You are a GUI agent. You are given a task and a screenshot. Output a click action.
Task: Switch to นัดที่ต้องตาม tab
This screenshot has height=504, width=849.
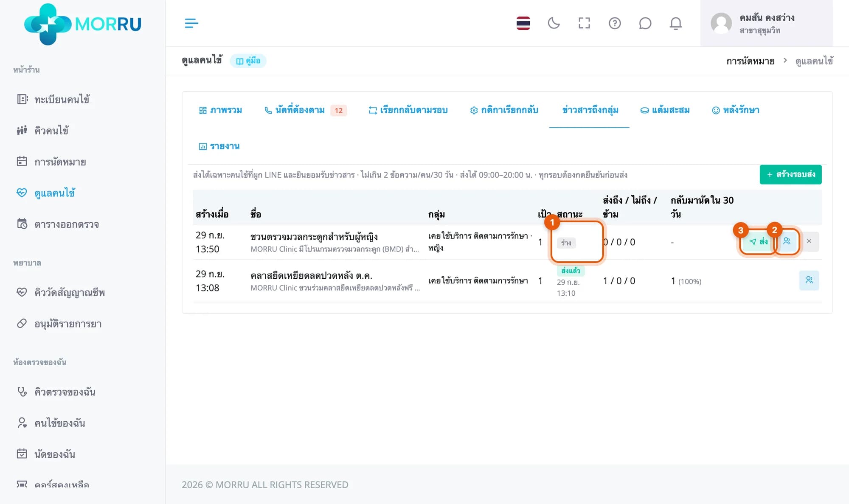pos(305,110)
